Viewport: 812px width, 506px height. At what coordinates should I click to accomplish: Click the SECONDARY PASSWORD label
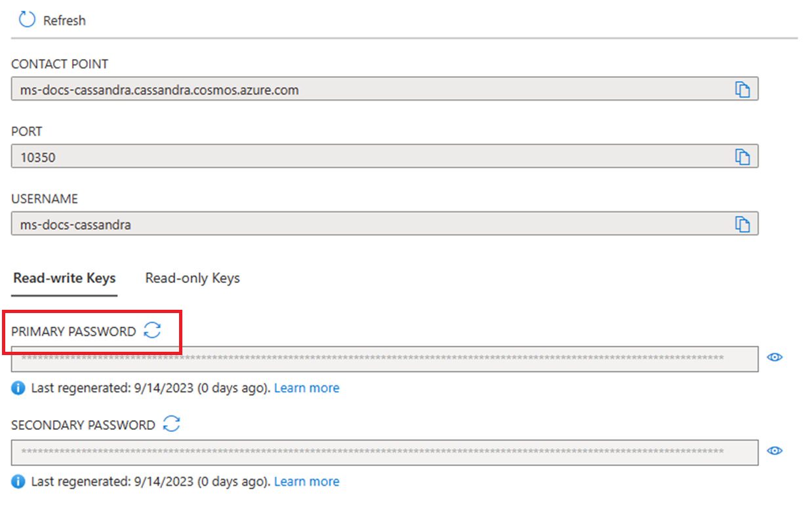pos(83,425)
